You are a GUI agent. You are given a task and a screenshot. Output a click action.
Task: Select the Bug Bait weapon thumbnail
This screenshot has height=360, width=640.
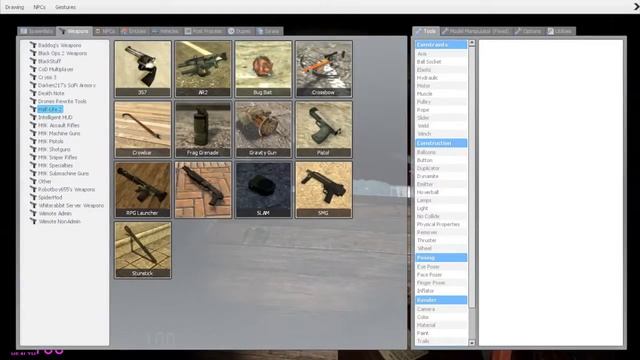(x=263, y=69)
